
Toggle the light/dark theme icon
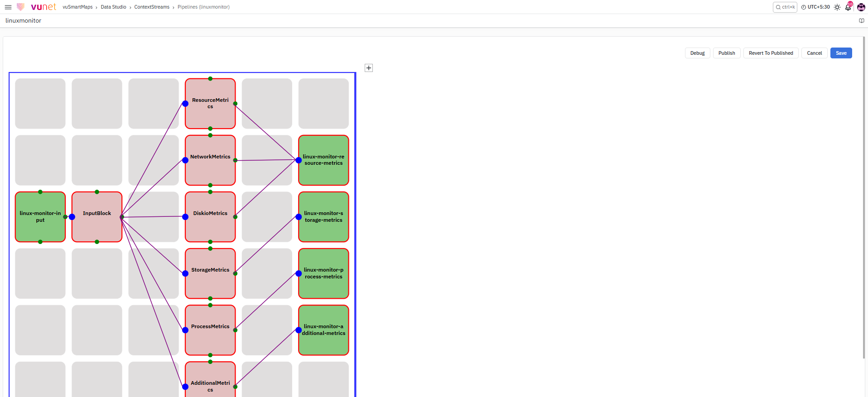click(x=837, y=7)
